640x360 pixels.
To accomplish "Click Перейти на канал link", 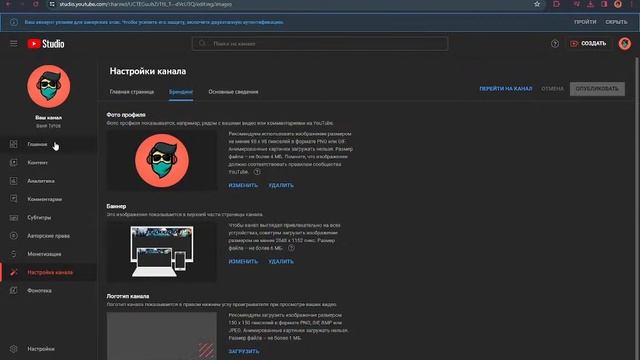I will (x=506, y=89).
